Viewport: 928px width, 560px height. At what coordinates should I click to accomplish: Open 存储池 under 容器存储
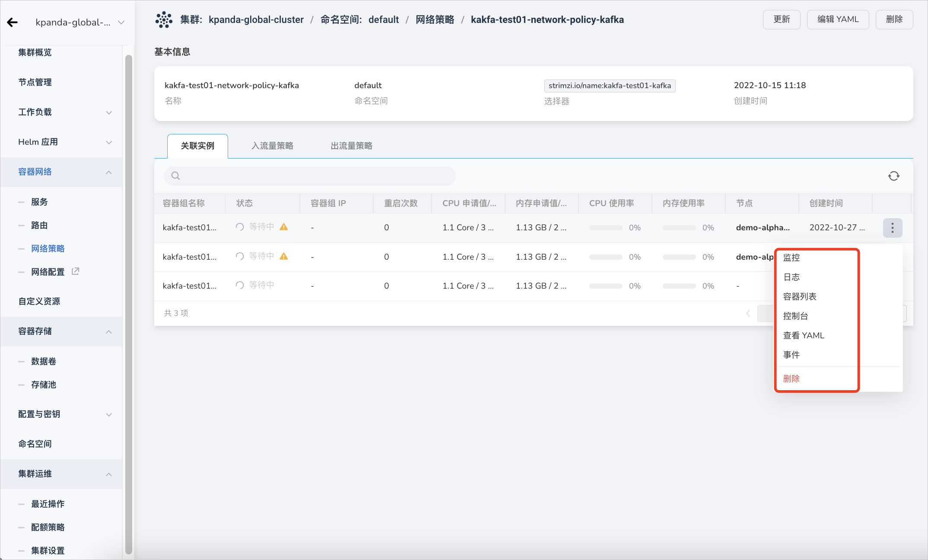(44, 385)
